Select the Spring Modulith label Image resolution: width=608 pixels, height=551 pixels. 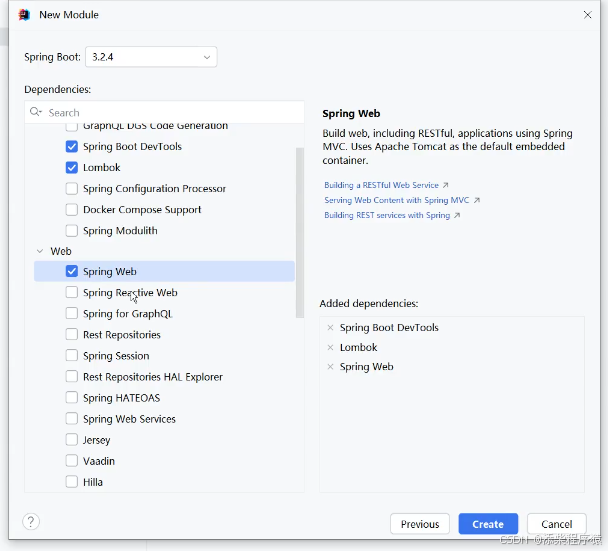[120, 231]
